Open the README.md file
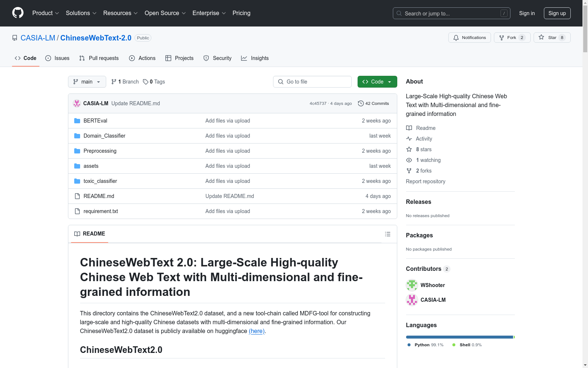 [99, 196]
